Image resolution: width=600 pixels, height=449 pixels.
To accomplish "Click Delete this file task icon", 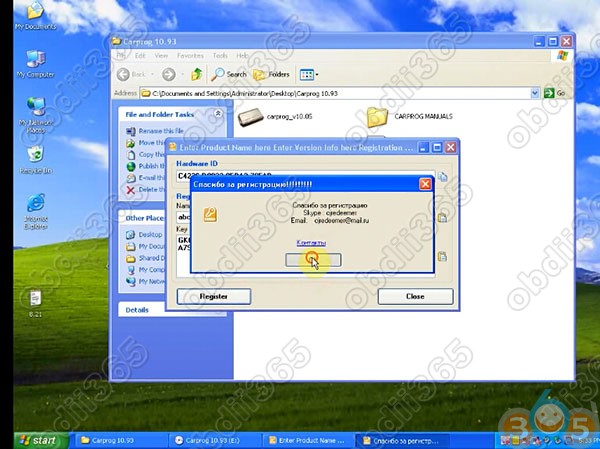I will (x=131, y=189).
